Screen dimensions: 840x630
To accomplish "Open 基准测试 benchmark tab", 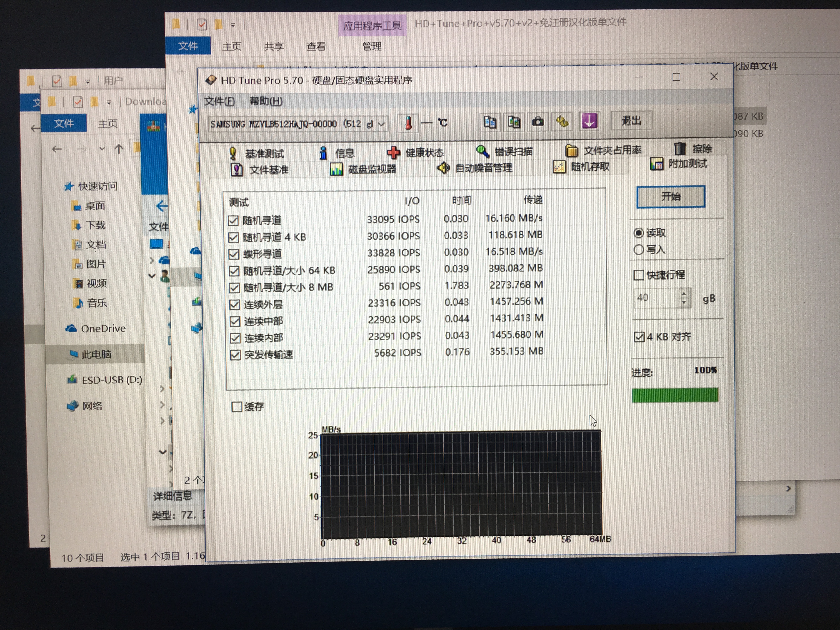I will [257, 153].
